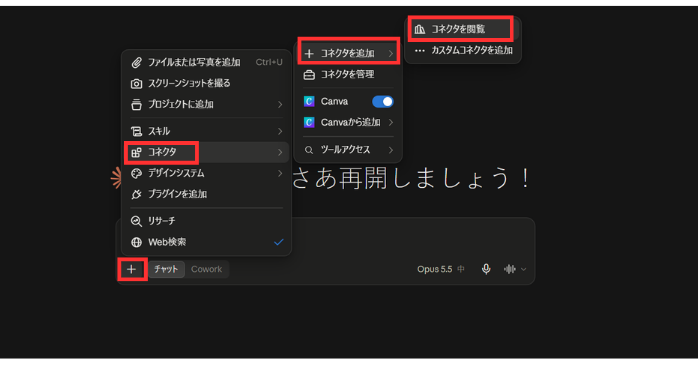Click the library icon beside コネクタを閲覧
698x365 pixels.
pos(419,29)
